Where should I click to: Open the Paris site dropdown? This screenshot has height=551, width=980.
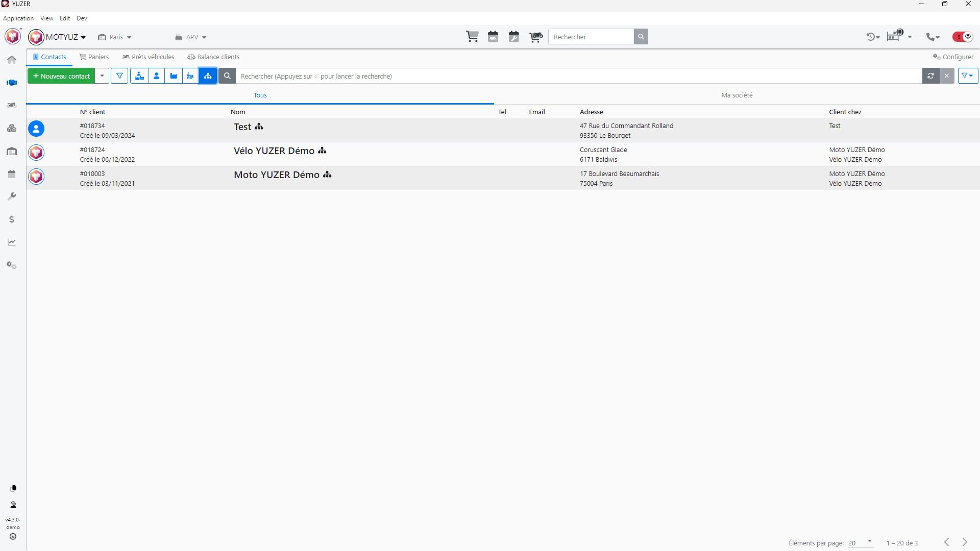115,37
